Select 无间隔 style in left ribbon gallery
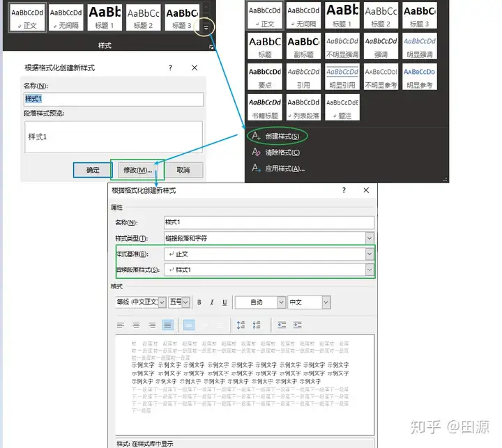 point(66,17)
